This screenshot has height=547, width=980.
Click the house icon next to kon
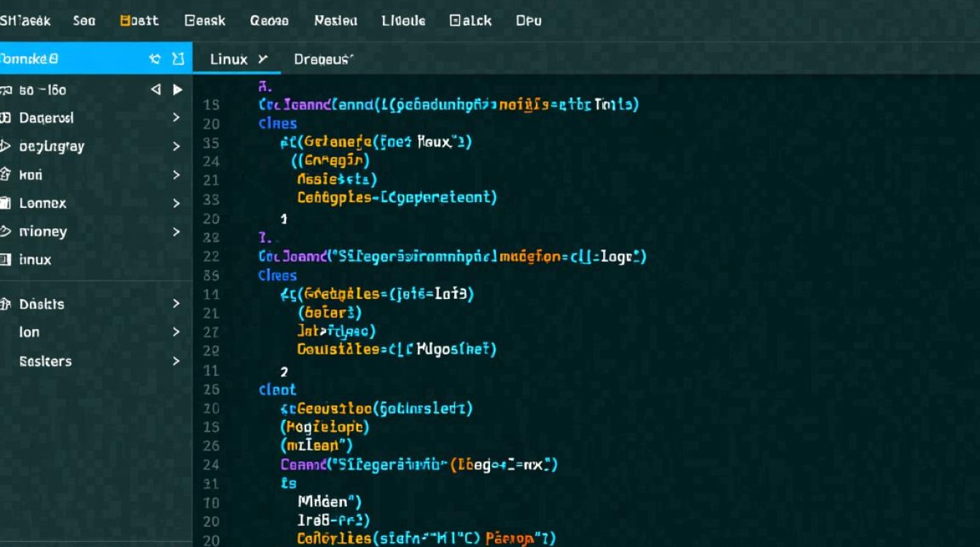5,175
